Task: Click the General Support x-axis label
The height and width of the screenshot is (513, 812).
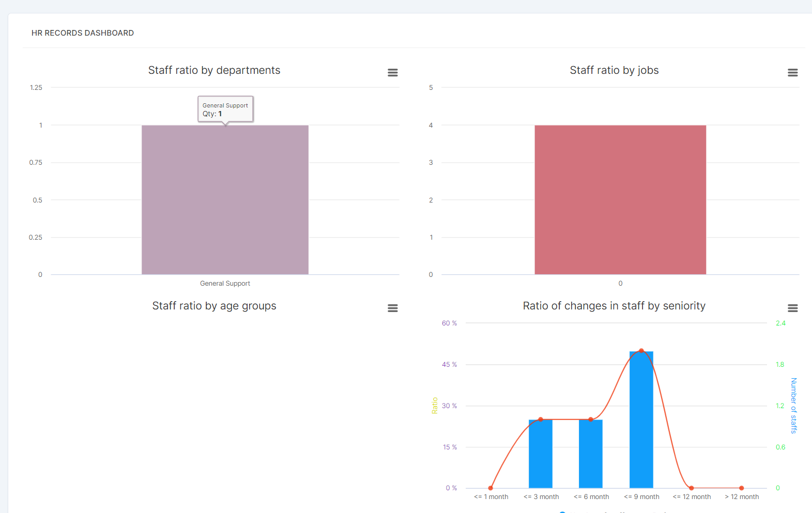Action: (225, 283)
